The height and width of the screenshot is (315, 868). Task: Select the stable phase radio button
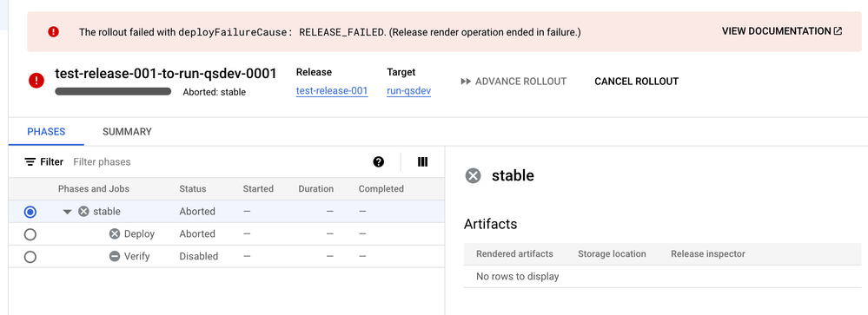[30, 212]
